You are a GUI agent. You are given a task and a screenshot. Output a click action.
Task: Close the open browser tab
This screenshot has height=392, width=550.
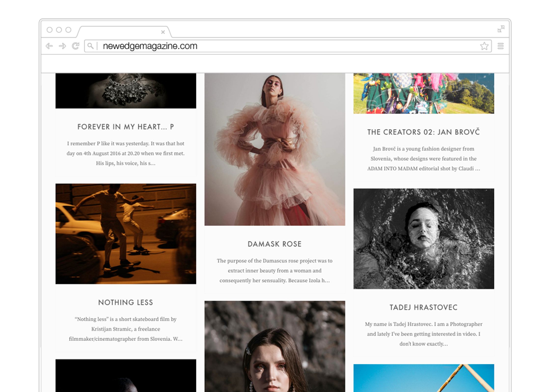tap(163, 32)
